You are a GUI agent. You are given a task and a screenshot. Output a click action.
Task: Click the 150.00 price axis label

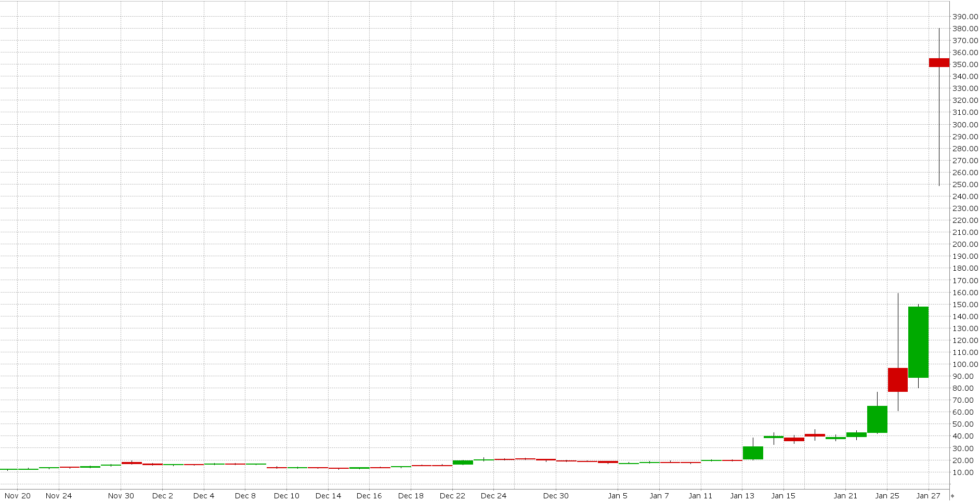pyautogui.click(x=965, y=305)
